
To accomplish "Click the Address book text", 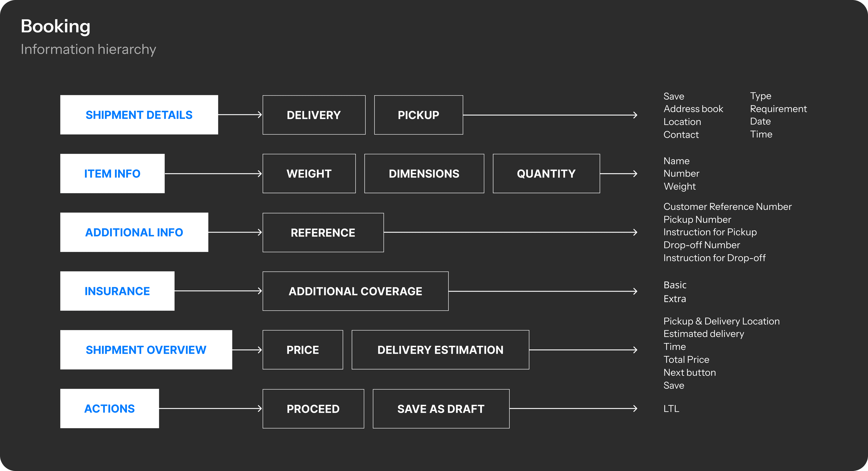I will point(693,109).
